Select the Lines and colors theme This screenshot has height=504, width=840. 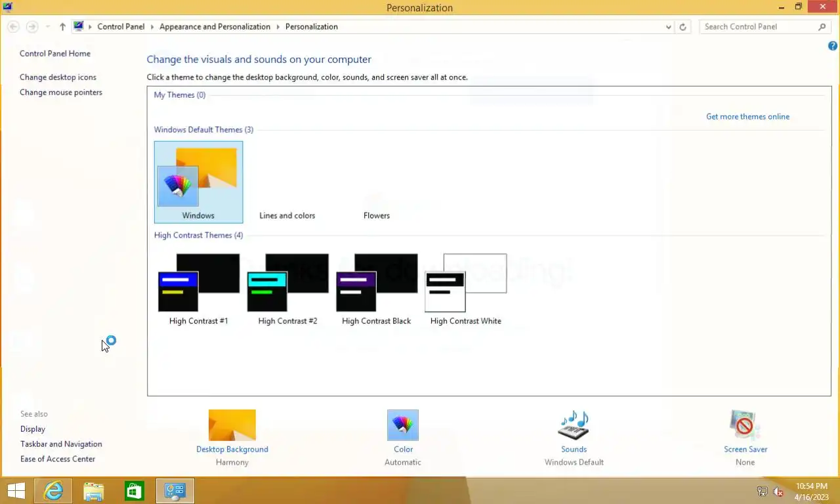tap(287, 215)
